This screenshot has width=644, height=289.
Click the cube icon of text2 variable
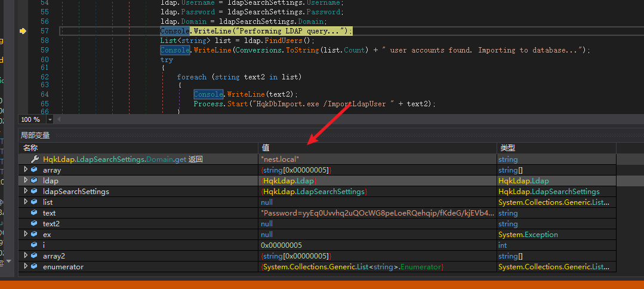35,224
